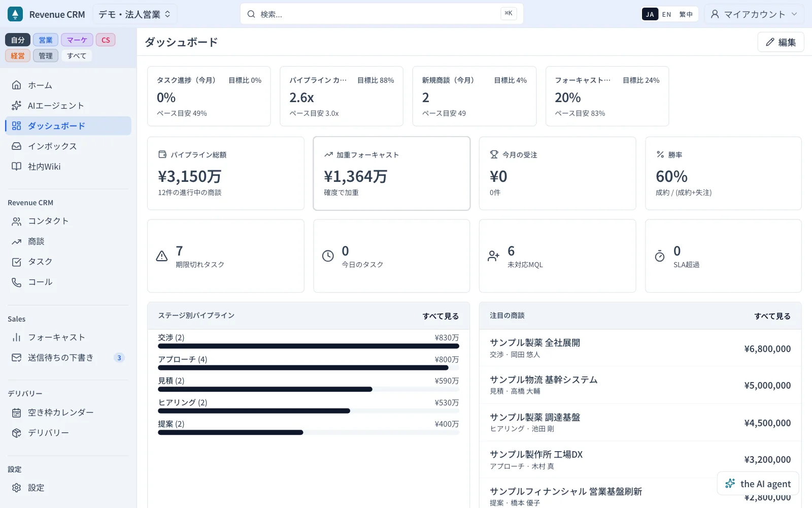Click the ヒアリング (2) stage label
Viewport: 812px width, 508px height.
(183, 402)
